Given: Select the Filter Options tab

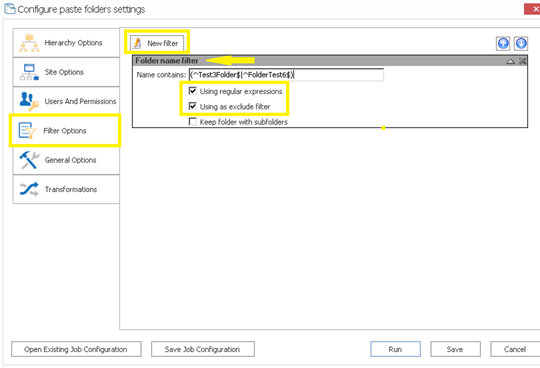Looking at the screenshot, I should pos(65,130).
